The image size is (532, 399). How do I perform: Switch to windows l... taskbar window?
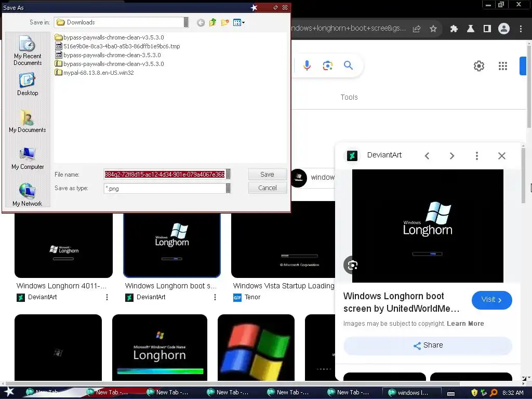tap(412, 393)
